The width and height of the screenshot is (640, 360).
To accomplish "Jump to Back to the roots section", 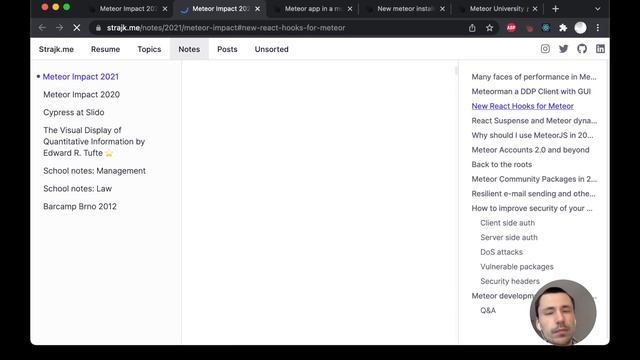I will pos(502,164).
